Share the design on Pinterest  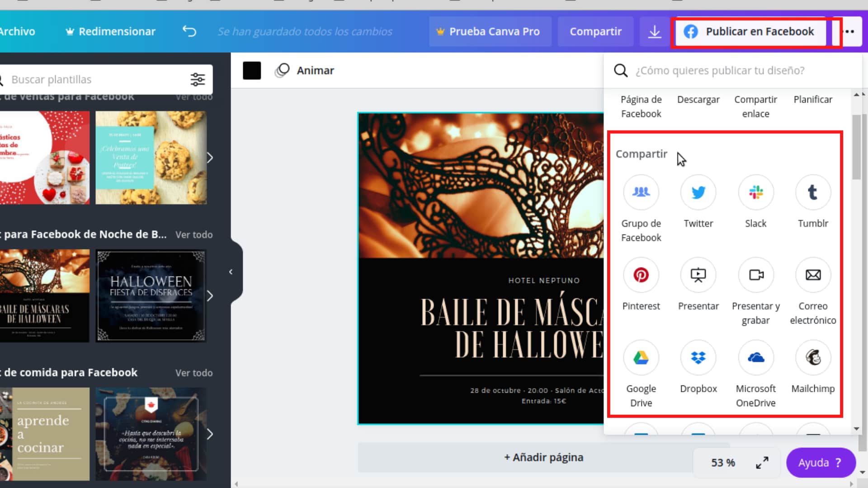tap(641, 275)
